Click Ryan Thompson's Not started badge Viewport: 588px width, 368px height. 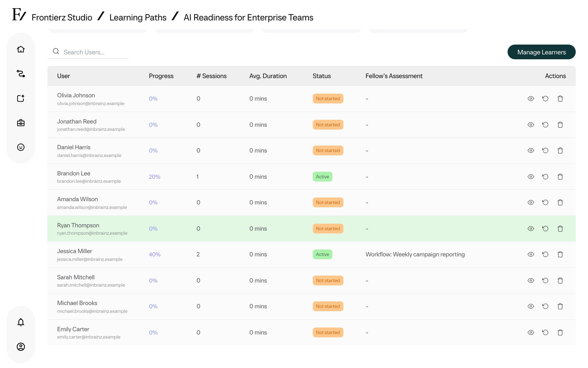coord(328,229)
